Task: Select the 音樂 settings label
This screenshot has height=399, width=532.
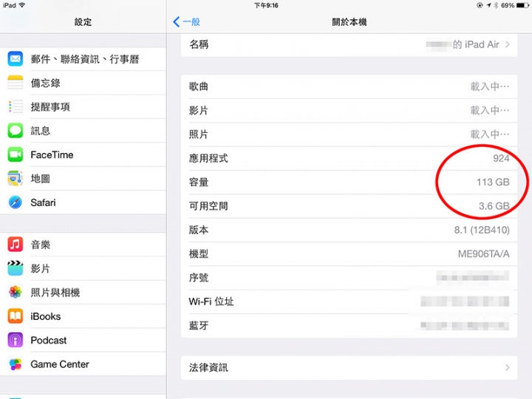Action: coord(41,245)
